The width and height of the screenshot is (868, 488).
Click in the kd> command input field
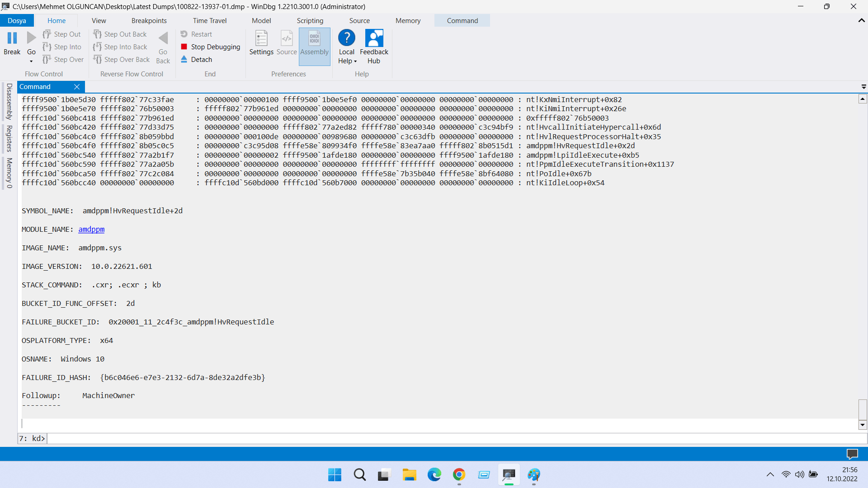coord(452,439)
